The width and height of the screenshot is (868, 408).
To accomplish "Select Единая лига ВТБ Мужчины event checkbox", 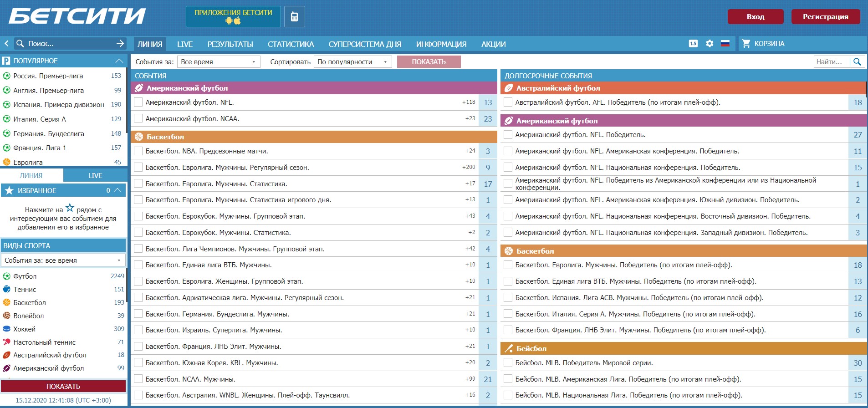I will click(138, 265).
